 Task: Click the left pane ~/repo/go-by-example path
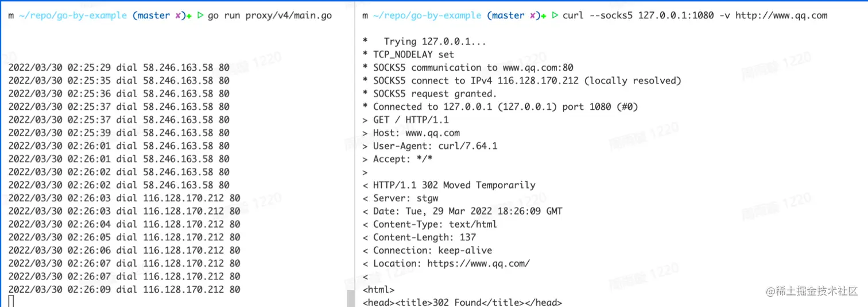(x=73, y=16)
